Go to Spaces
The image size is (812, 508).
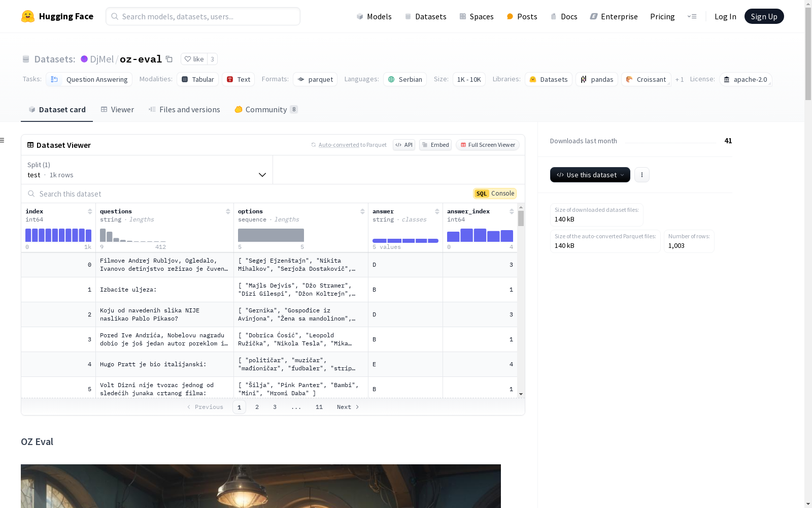click(476, 16)
